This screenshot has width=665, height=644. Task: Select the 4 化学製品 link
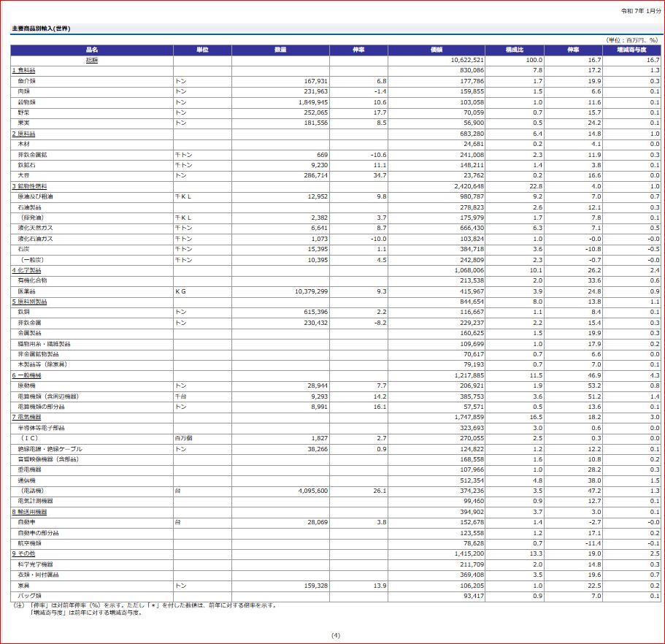tap(26, 270)
